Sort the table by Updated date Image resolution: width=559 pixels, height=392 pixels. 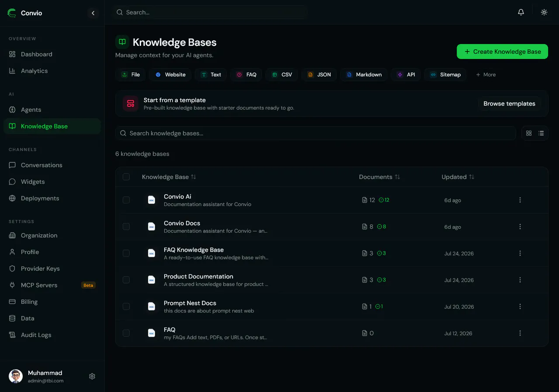pyautogui.click(x=458, y=177)
